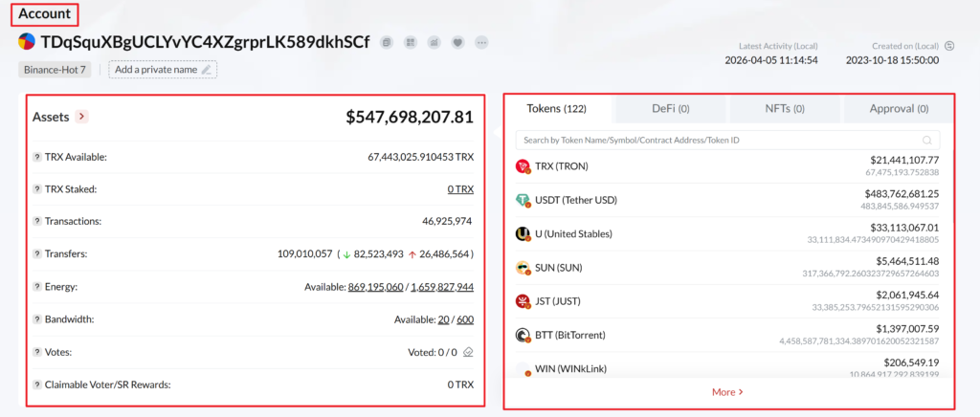Open TRX (TRON) token name
The height and width of the screenshot is (417, 980).
tap(561, 166)
